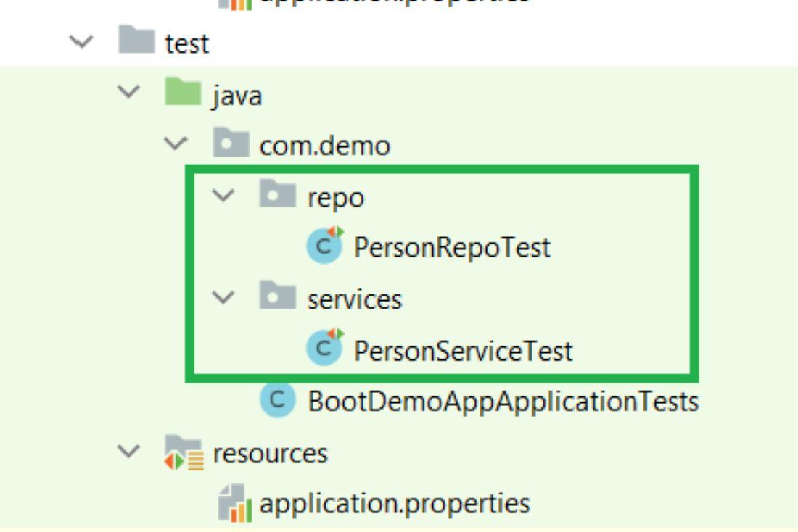Select PersonServiceTest in the project tree
The width and height of the screenshot is (798, 532).
[x=463, y=352]
